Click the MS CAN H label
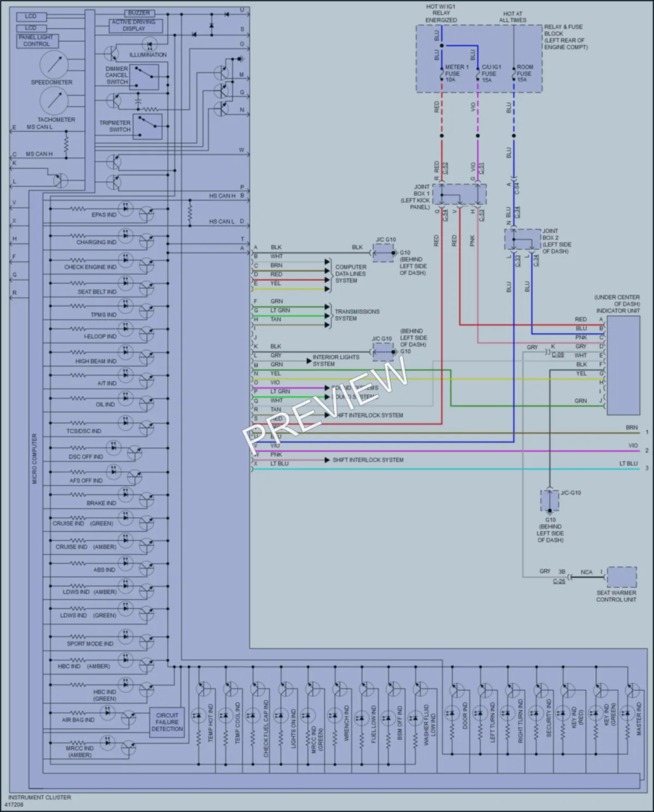 pyautogui.click(x=39, y=154)
